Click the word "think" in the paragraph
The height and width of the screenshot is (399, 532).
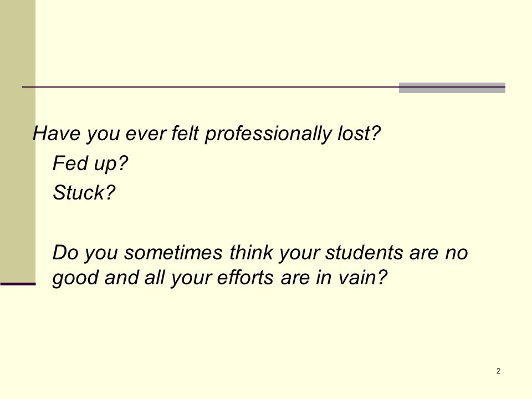[x=252, y=253]
